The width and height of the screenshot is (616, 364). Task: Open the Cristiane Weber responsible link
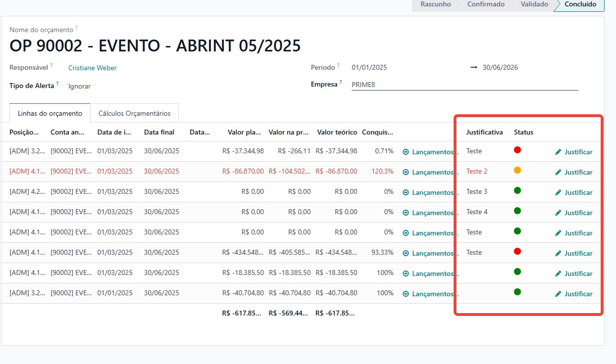[x=93, y=68]
